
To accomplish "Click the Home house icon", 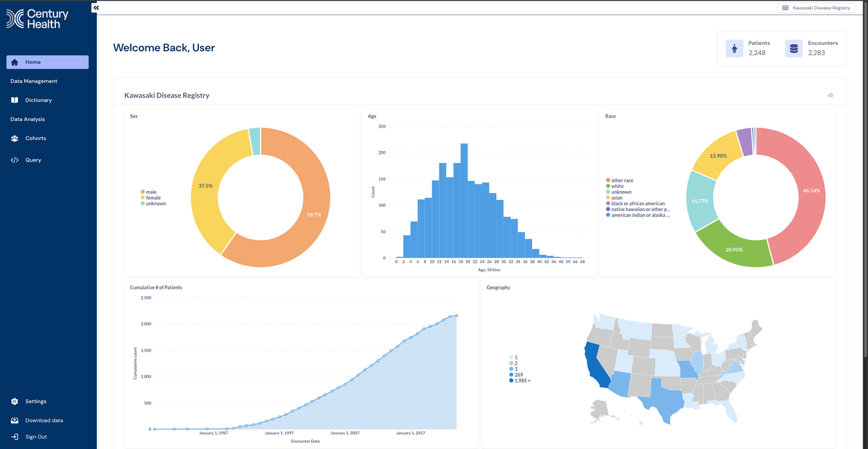I will pyautogui.click(x=15, y=62).
